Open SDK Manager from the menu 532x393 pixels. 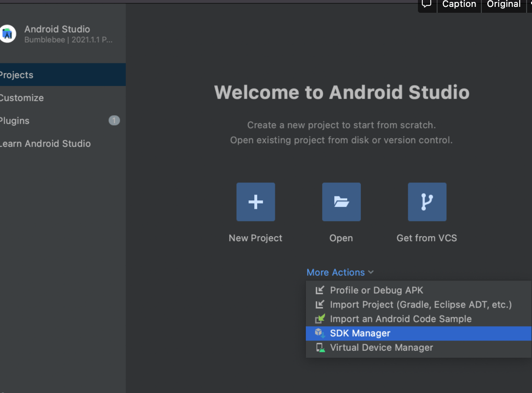418,334
